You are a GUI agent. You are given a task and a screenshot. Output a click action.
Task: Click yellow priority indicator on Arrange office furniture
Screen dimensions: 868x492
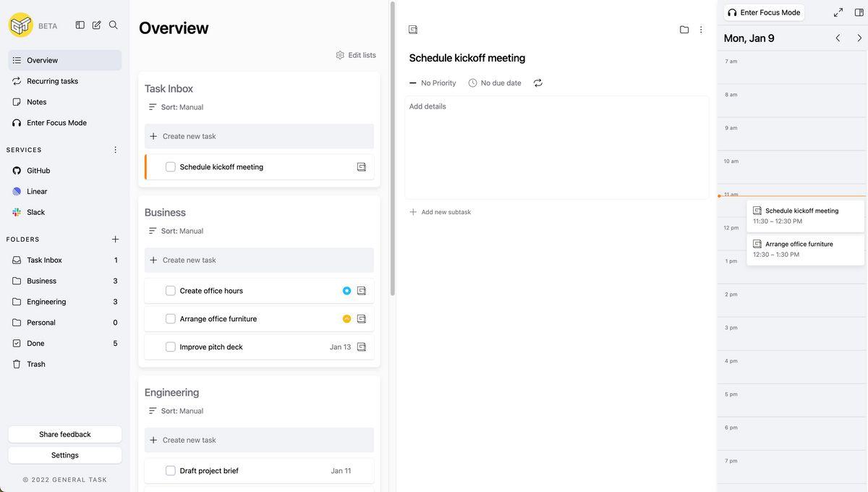[x=346, y=319]
